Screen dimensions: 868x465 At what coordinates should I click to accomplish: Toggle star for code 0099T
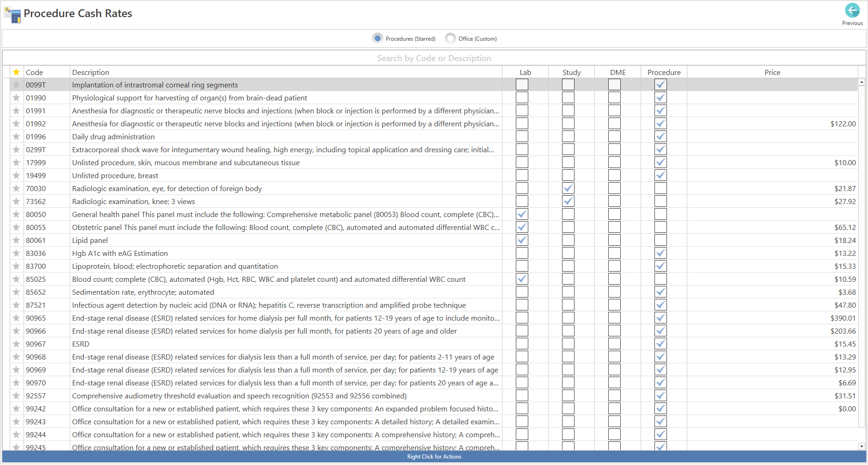[16, 85]
